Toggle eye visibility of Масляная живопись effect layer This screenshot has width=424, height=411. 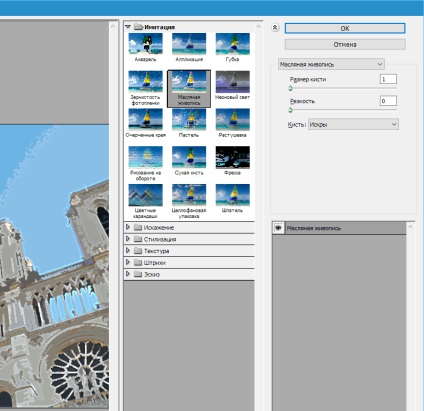coord(278,228)
